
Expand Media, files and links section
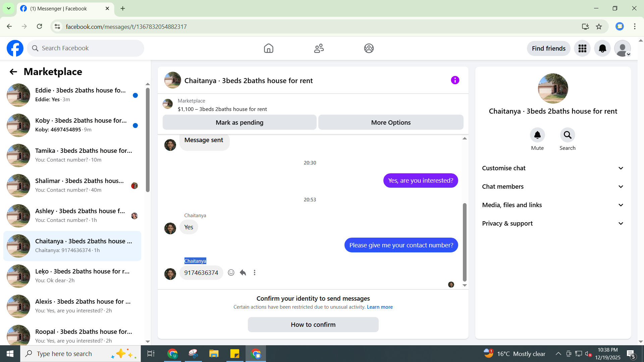coord(553,205)
